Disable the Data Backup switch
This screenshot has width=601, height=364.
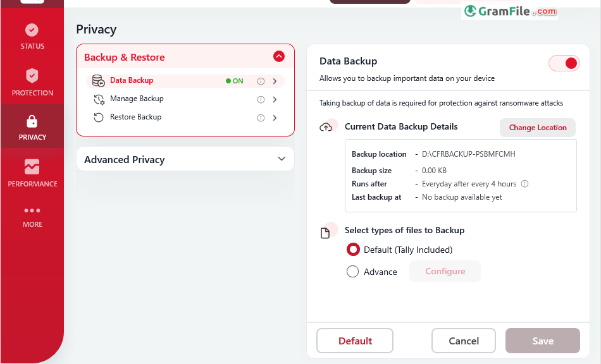pyautogui.click(x=564, y=63)
